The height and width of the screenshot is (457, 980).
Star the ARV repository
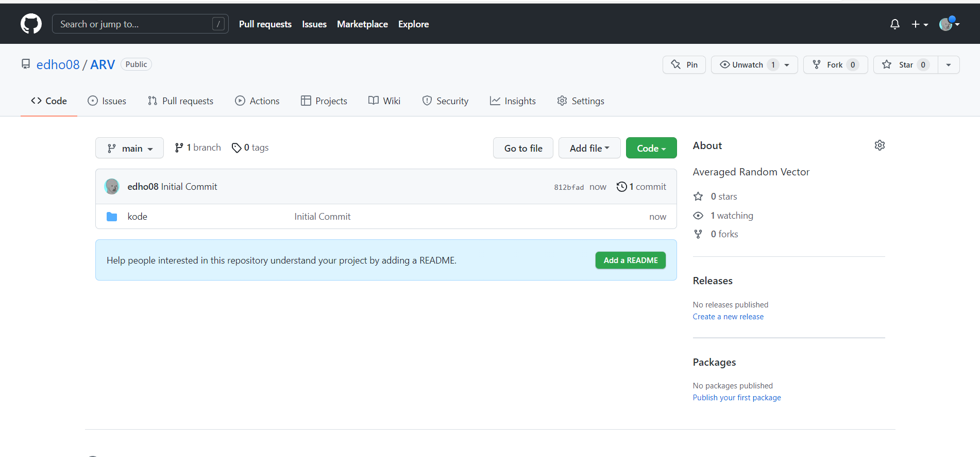pos(905,65)
